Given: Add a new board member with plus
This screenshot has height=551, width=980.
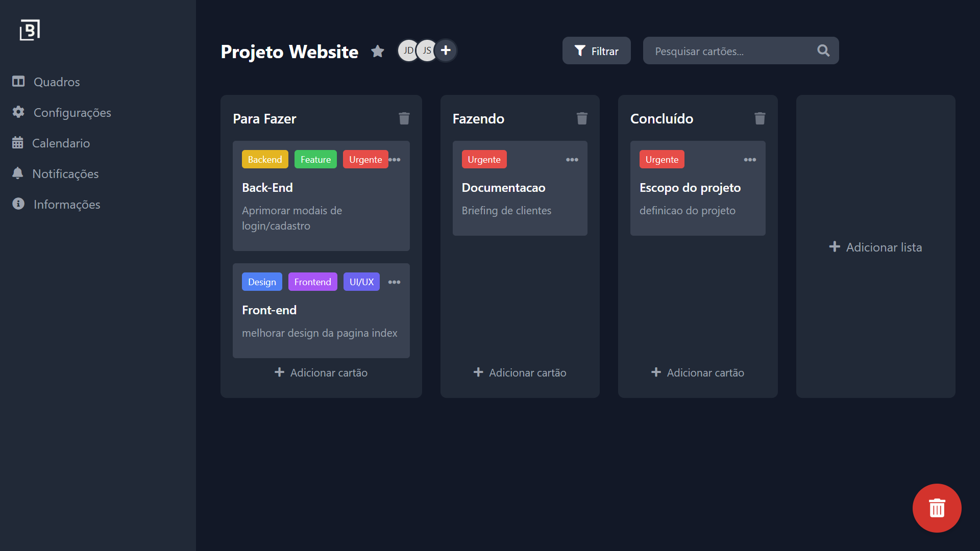Looking at the screenshot, I should (446, 51).
